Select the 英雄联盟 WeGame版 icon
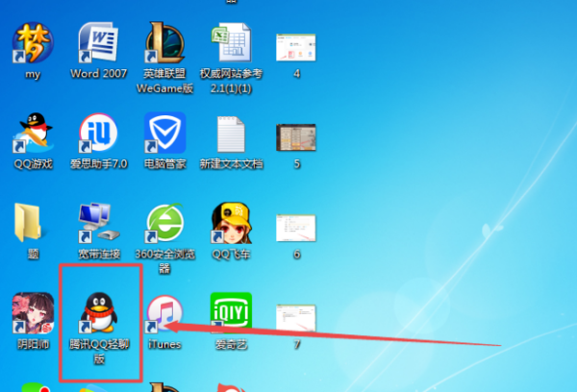Viewport: 577px width, 392px height. (164, 42)
